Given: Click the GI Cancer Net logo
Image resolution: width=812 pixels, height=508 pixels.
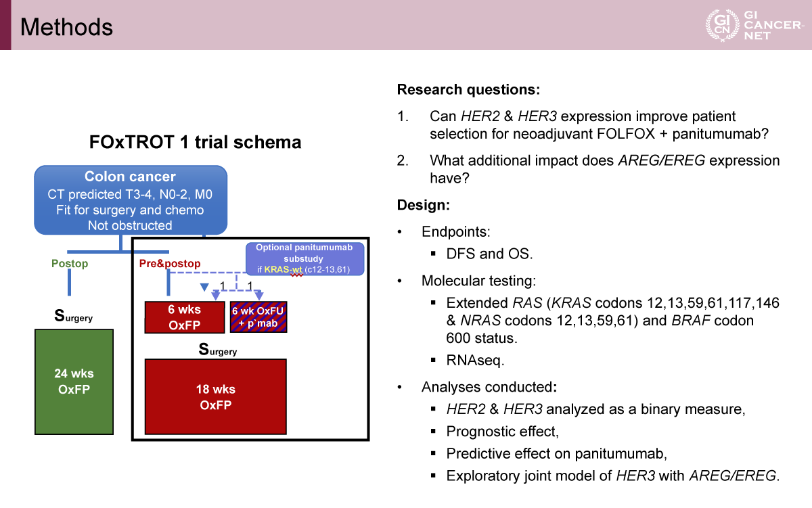Looking at the screenshot, I should [754, 25].
